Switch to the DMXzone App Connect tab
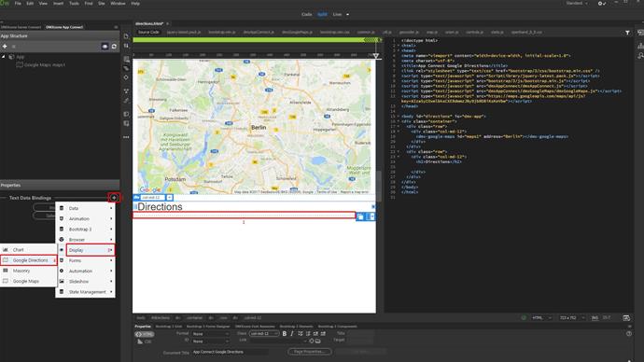The width and height of the screenshot is (644, 362). click(64, 27)
